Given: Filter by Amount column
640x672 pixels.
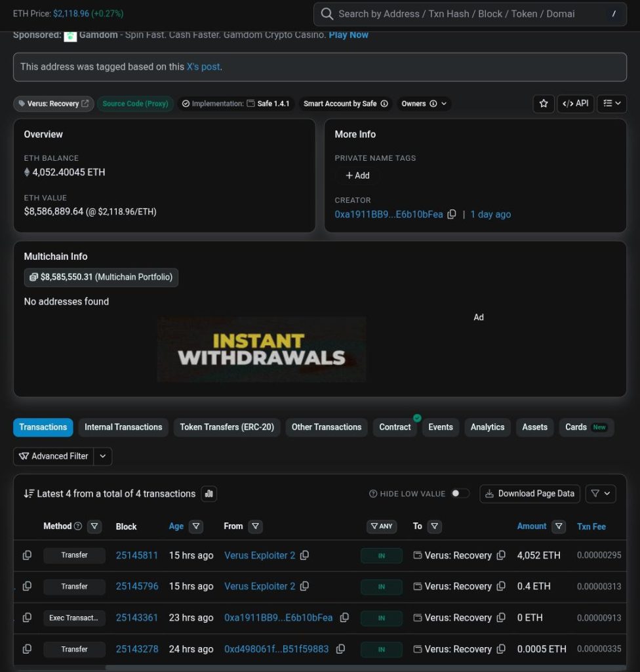Looking at the screenshot, I should pyautogui.click(x=559, y=526).
